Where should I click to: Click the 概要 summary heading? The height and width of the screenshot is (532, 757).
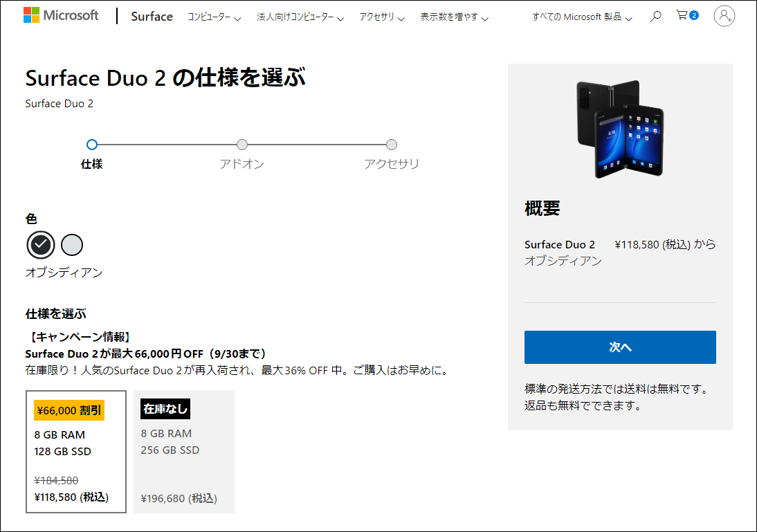pos(542,208)
